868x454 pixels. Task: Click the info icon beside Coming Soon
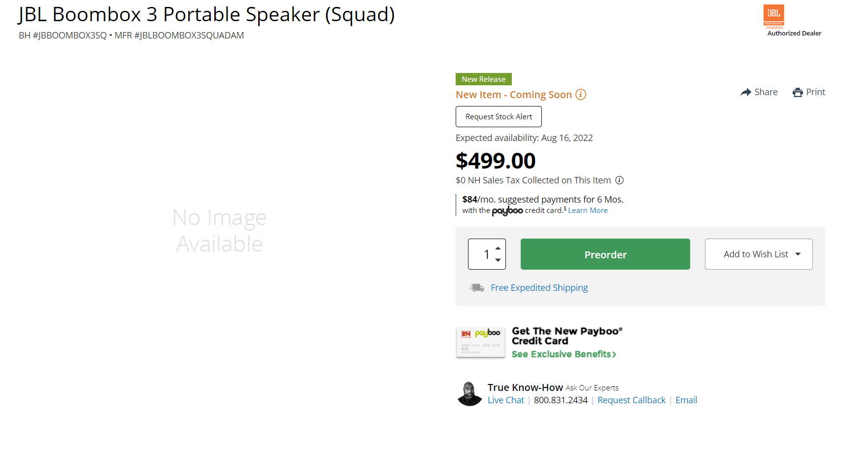(x=580, y=95)
